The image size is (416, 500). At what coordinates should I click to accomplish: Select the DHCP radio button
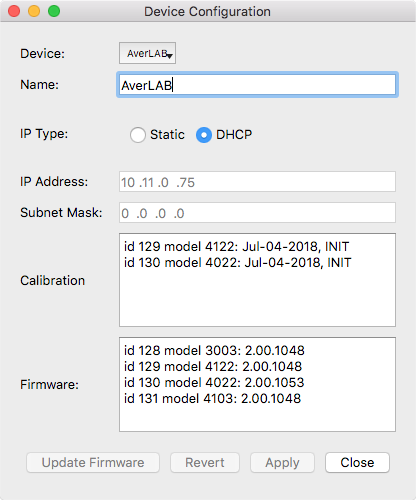pyautogui.click(x=204, y=135)
